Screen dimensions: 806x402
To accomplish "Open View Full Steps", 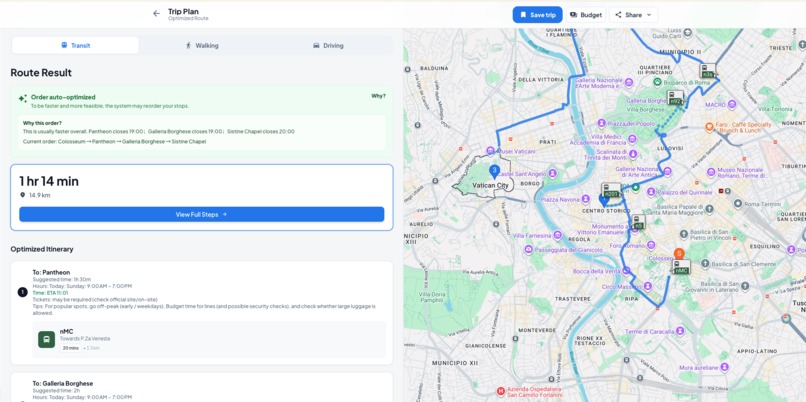I will (x=202, y=214).
